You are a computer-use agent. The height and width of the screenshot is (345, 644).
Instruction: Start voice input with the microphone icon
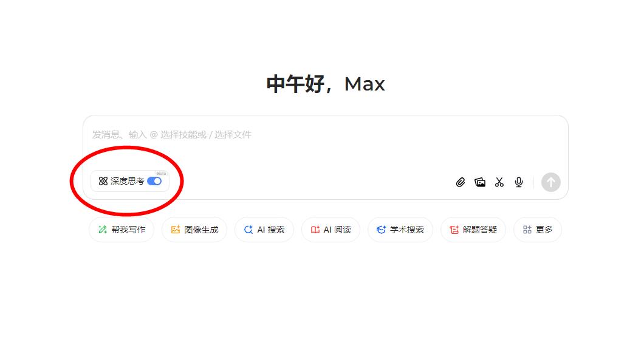519,182
